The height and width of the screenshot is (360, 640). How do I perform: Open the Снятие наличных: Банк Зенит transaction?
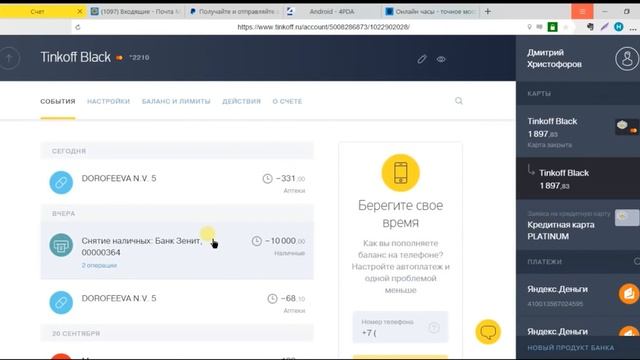[177, 251]
